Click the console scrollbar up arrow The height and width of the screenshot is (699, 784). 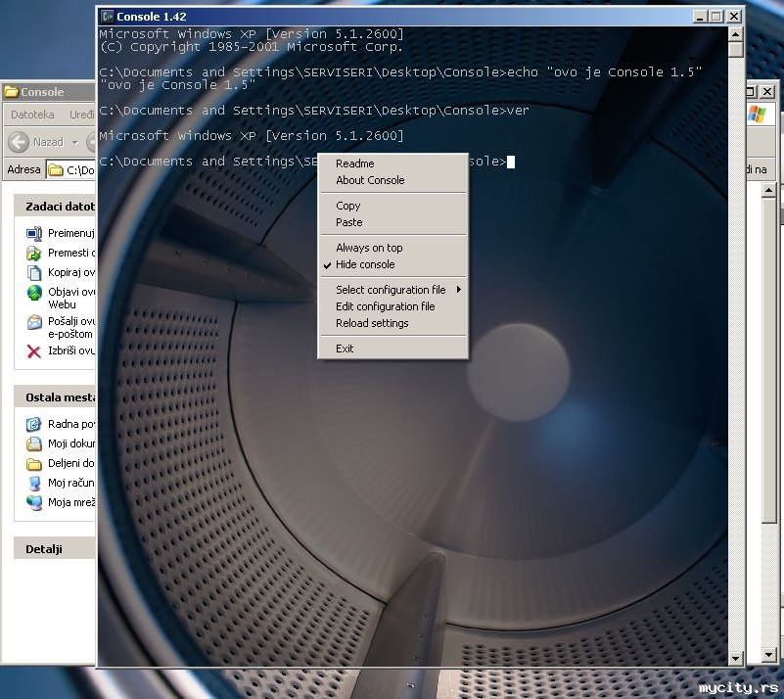(x=735, y=34)
